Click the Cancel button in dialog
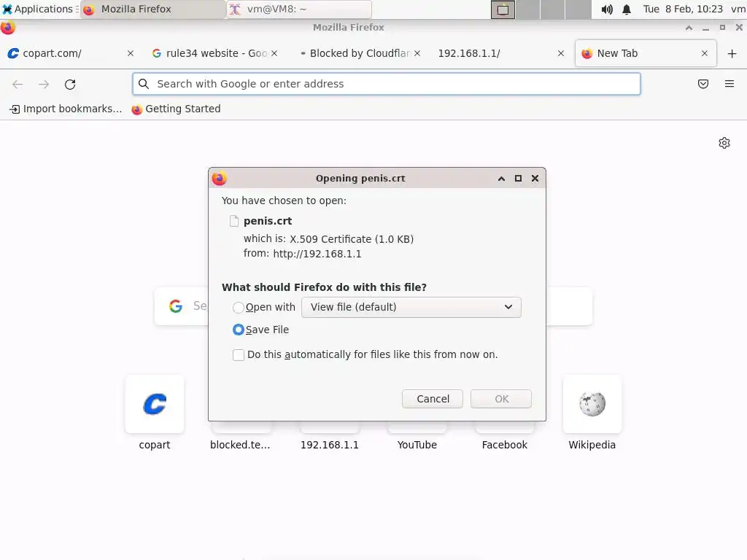Viewport: 747px width, 560px height. click(x=432, y=399)
